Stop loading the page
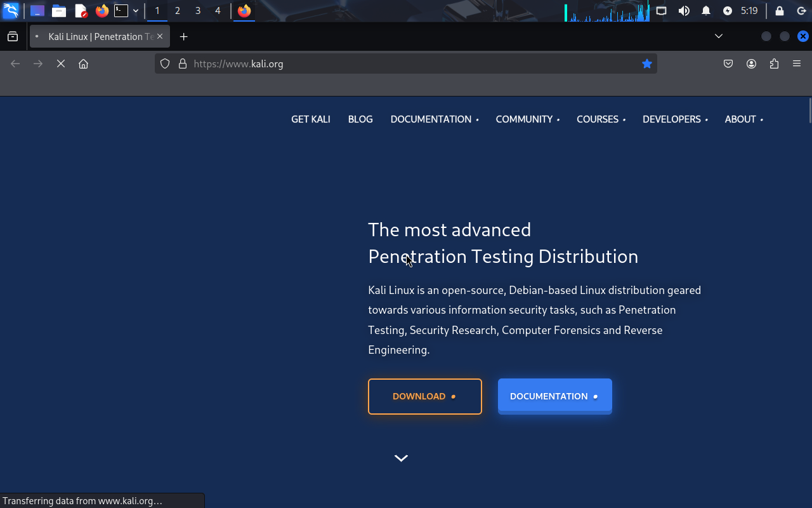Image resolution: width=812 pixels, height=508 pixels. coord(61,63)
